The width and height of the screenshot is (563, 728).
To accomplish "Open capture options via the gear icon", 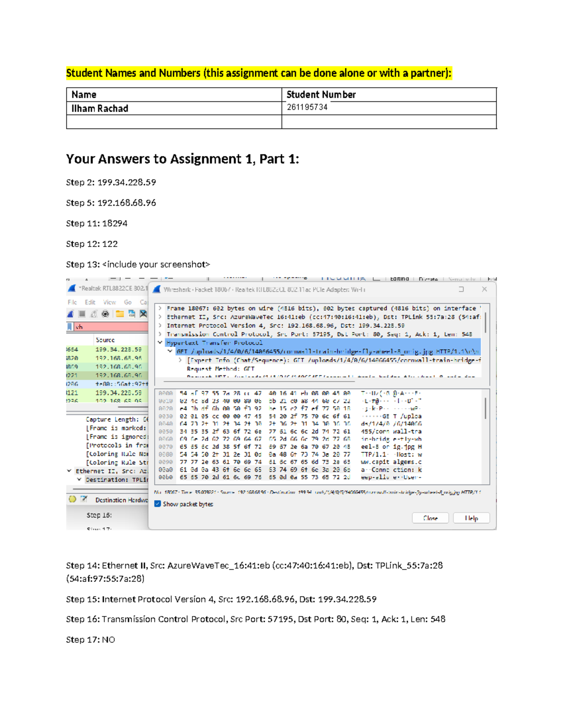I will [106, 314].
